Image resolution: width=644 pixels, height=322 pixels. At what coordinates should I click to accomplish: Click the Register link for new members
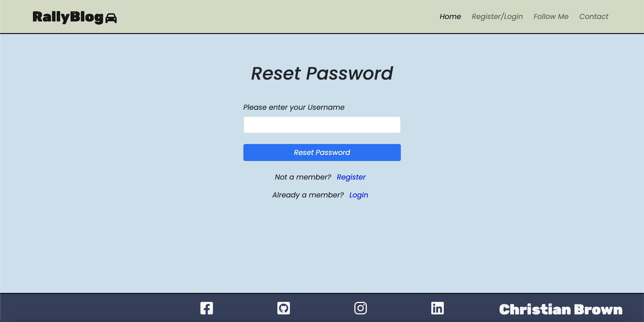[351, 177]
